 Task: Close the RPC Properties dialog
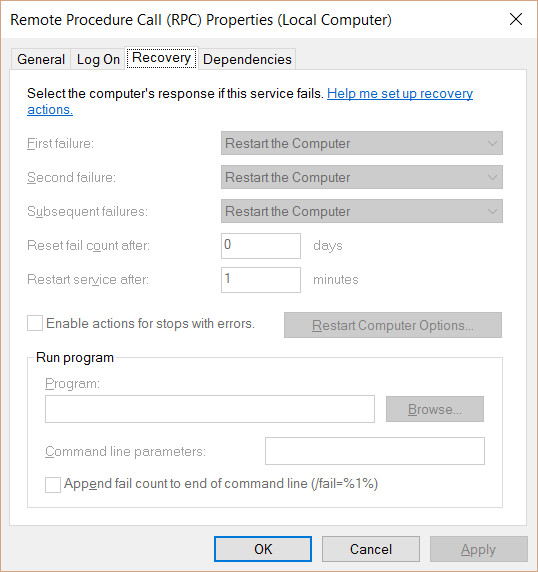click(516, 19)
